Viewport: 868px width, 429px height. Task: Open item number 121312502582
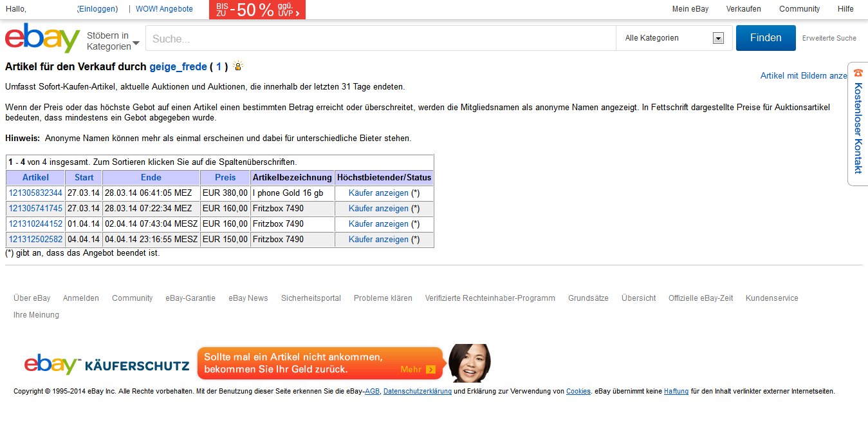[35, 239]
